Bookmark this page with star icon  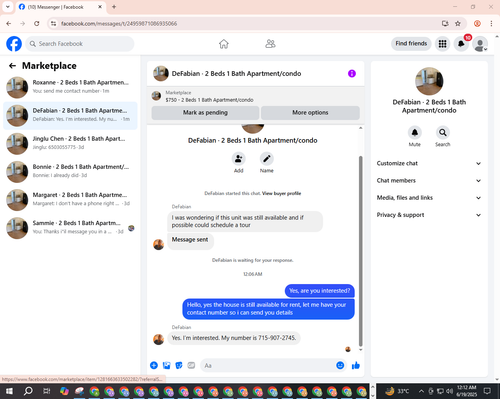click(x=458, y=24)
